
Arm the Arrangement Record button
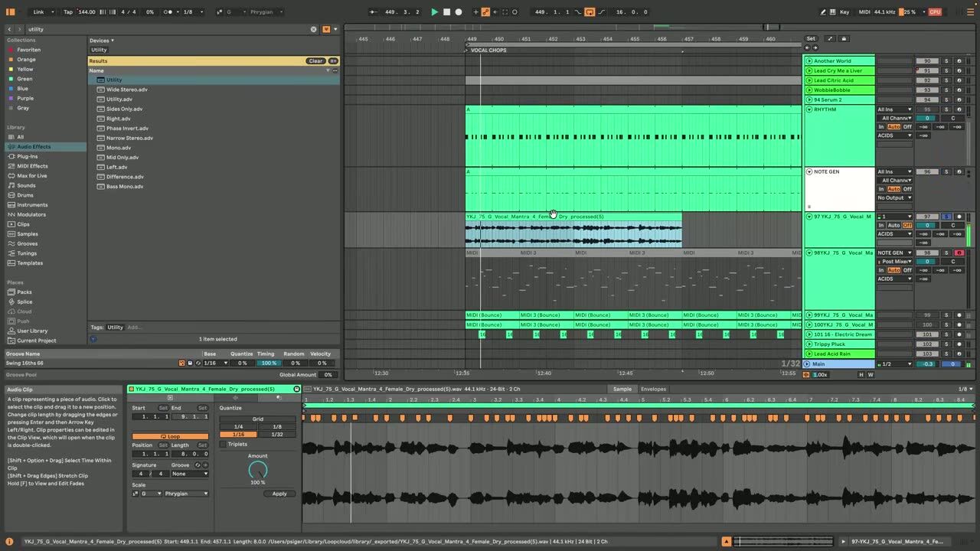click(459, 12)
